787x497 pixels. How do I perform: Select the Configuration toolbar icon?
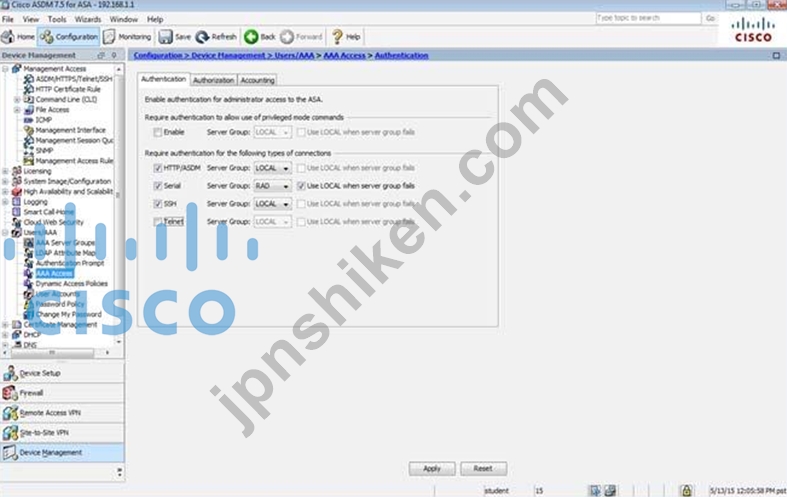click(x=69, y=37)
